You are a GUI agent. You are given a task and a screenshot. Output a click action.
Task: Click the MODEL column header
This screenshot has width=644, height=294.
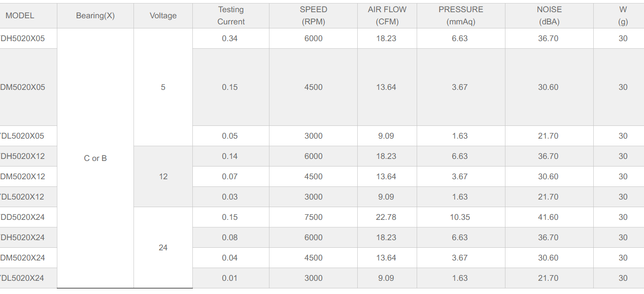click(x=20, y=16)
